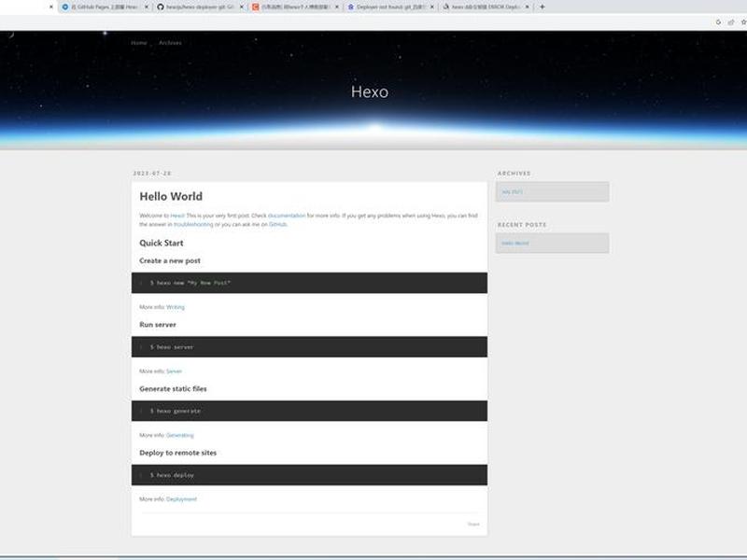
Task: Open the Generating more-info link
Action: click(180, 435)
